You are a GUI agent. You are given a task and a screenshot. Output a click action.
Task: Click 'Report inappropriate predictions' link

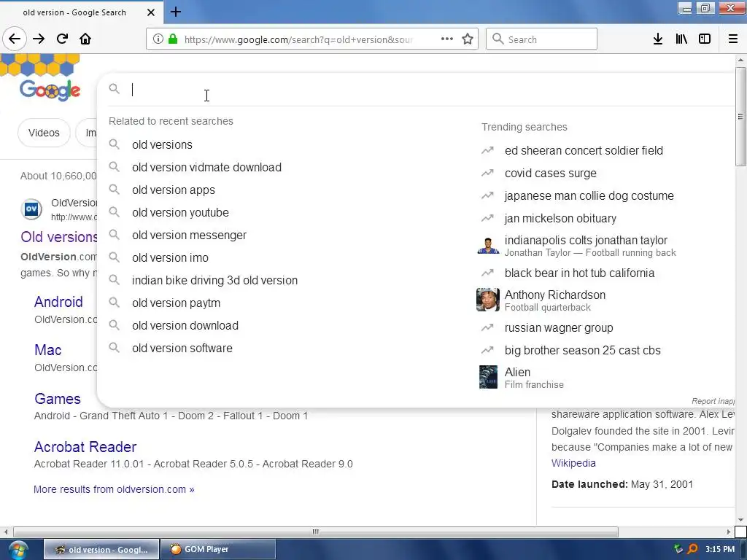(713, 401)
